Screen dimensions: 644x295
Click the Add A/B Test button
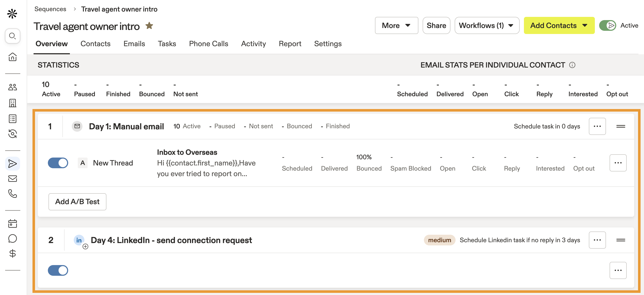pyautogui.click(x=77, y=202)
